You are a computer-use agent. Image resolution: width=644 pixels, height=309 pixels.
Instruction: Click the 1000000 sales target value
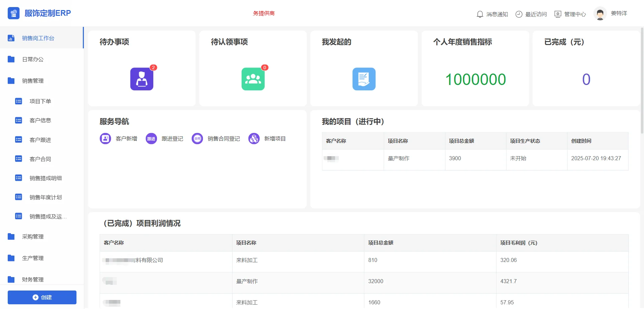pyautogui.click(x=475, y=80)
